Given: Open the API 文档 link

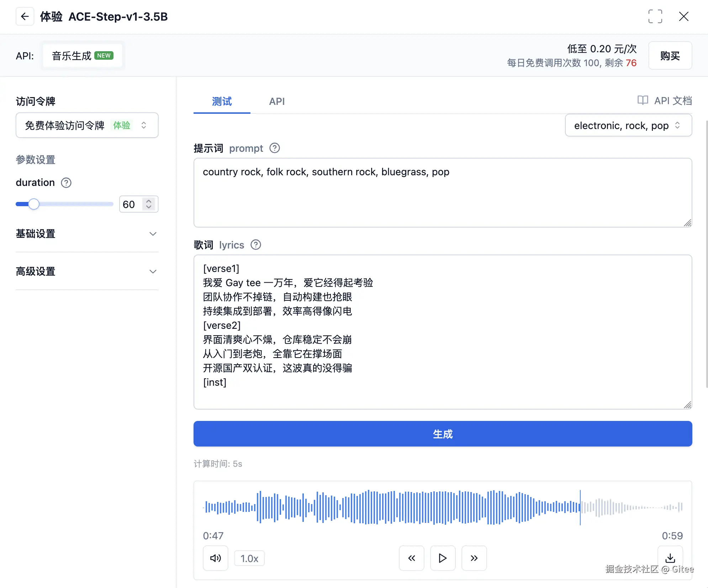Looking at the screenshot, I should coord(665,101).
